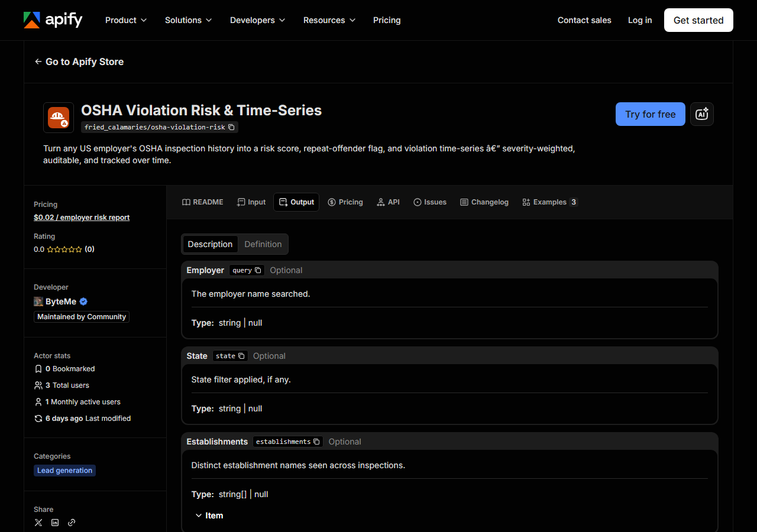Select the Output tab
757x532 pixels.
296,202
